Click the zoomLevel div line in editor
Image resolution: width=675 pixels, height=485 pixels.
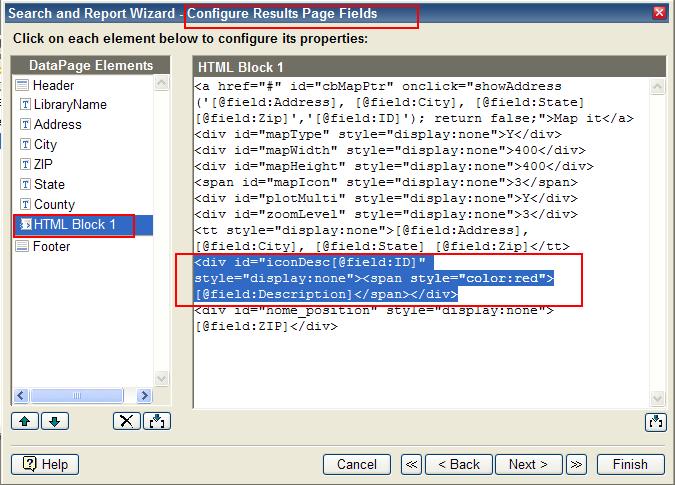(x=386, y=214)
